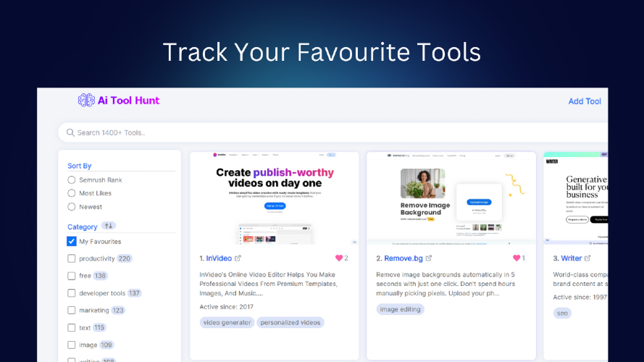Check the marketing category checkbox

pos(72,311)
